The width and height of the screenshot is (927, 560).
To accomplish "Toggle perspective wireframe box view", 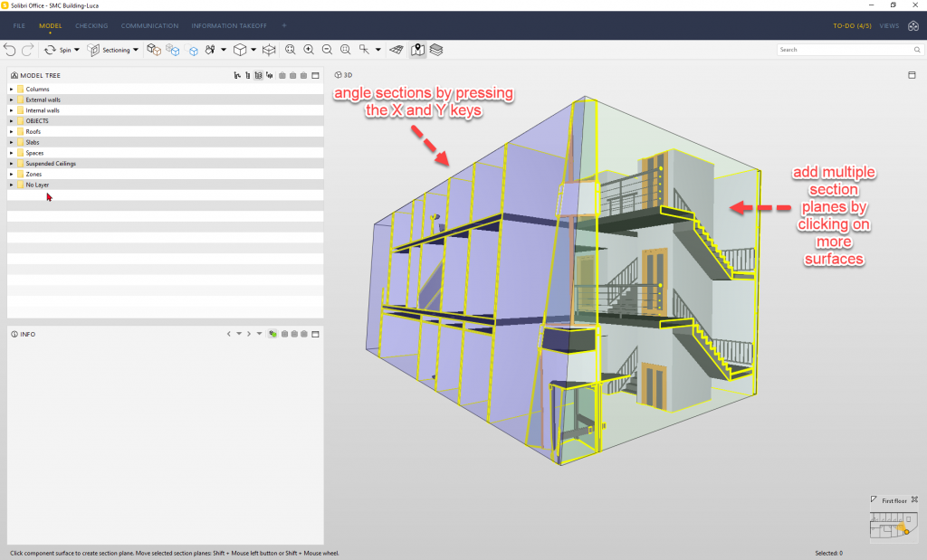I will pos(269,50).
